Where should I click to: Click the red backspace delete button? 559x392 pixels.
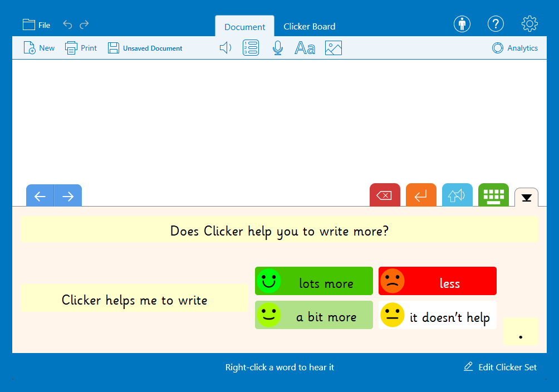385,195
